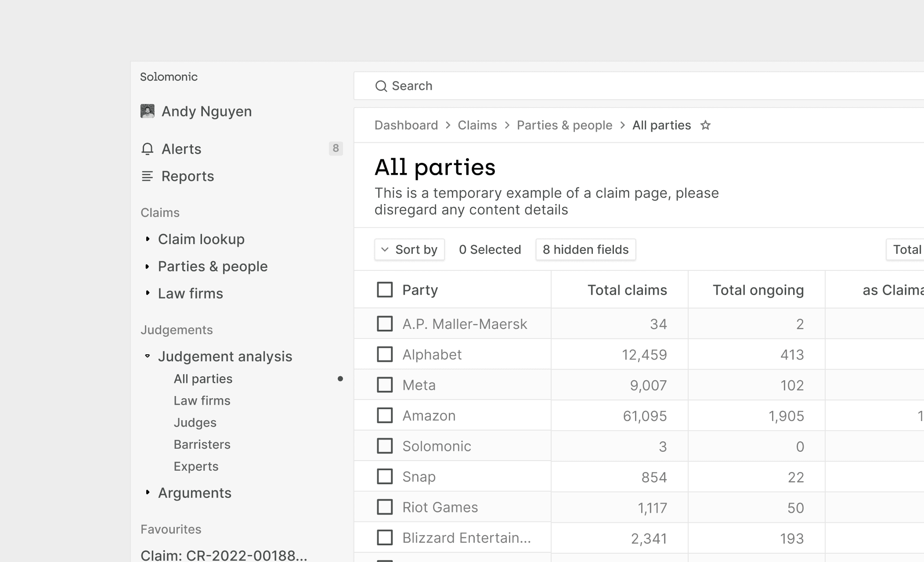Go to the Judges sidebar item
Image resolution: width=924 pixels, height=562 pixels.
coord(195,422)
